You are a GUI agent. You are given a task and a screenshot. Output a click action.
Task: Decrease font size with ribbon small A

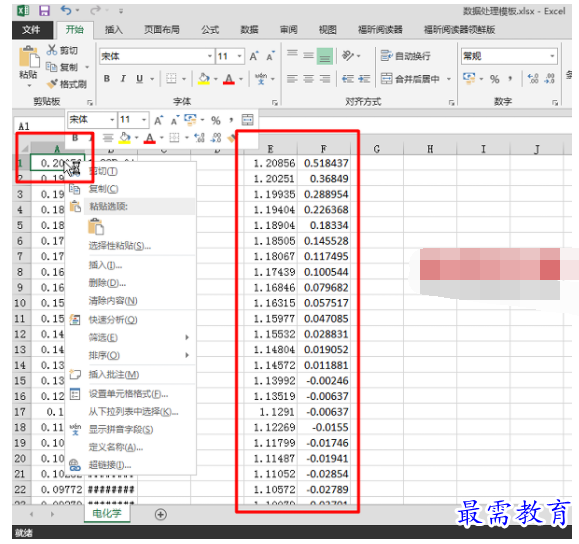tap(270, 57)
